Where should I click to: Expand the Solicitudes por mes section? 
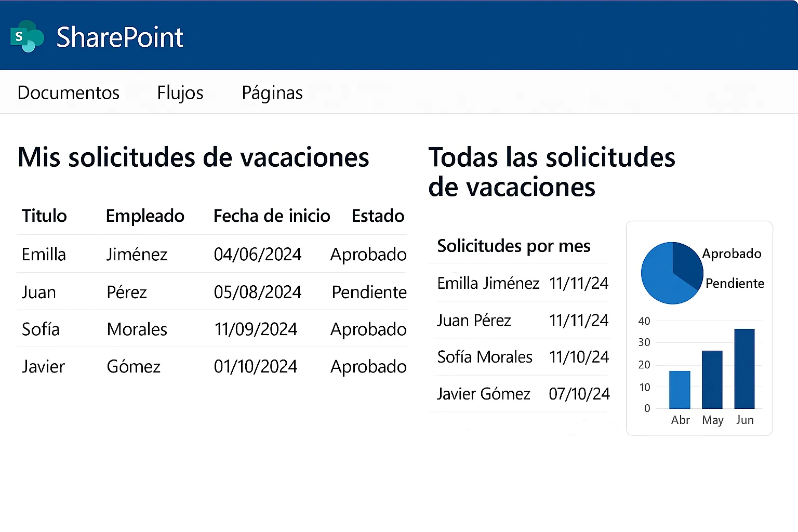point(514,246)
